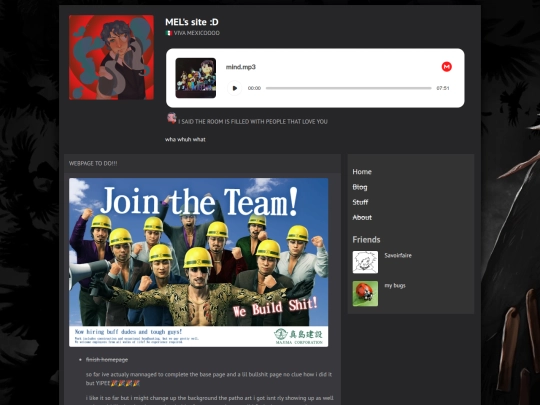This screenshot has height=405, width=540.
Task: Click the crossed-out finish homepage item
Action: click(107, 360)
